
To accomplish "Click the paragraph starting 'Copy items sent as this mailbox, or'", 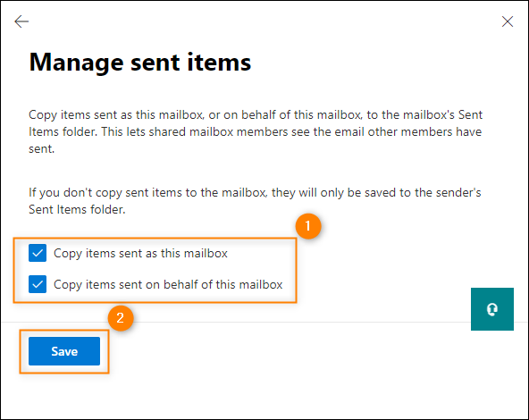I will pos(256,131).
